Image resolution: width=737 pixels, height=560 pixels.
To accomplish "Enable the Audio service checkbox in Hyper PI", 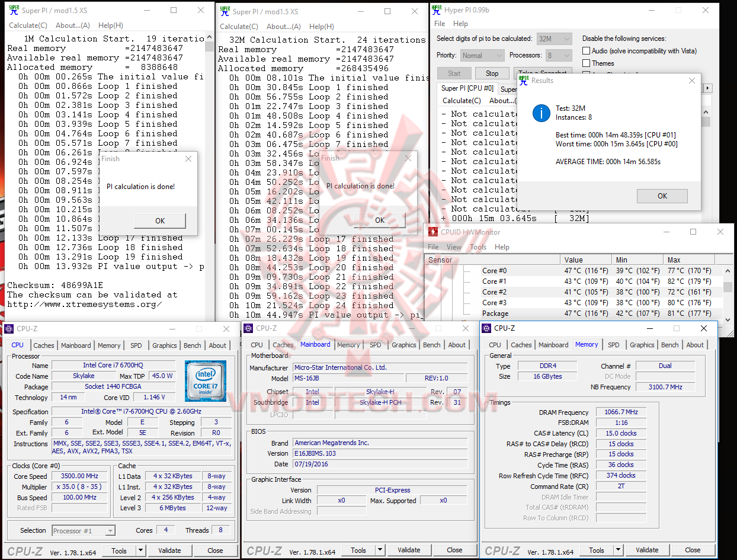I will click(x=587, y=51).
